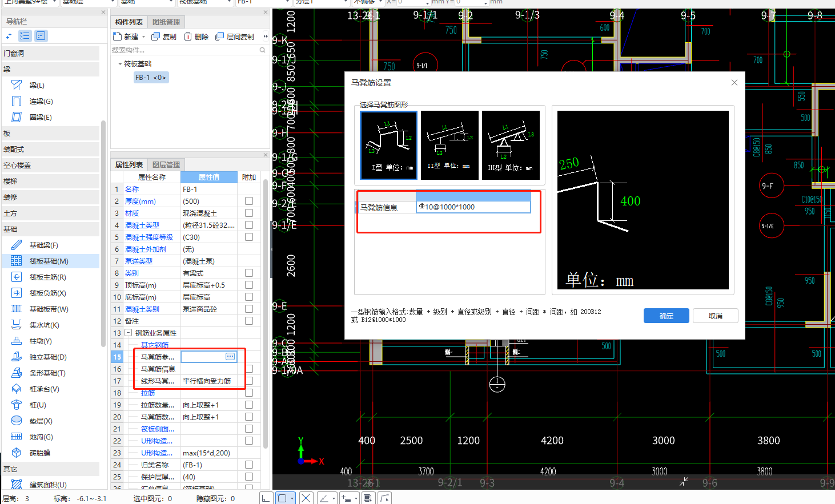Click the 属性值 column header
Image resolution: width=835 pixels, height=504 pixels.
(x=209, y=177)
